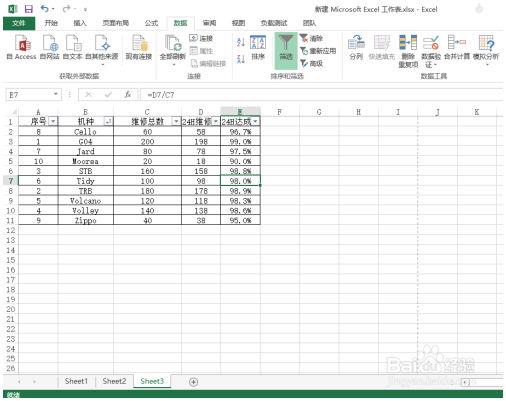The image size is (506, 401).
Task: Open Advanced filter options
Action: (x=311, y=63)
